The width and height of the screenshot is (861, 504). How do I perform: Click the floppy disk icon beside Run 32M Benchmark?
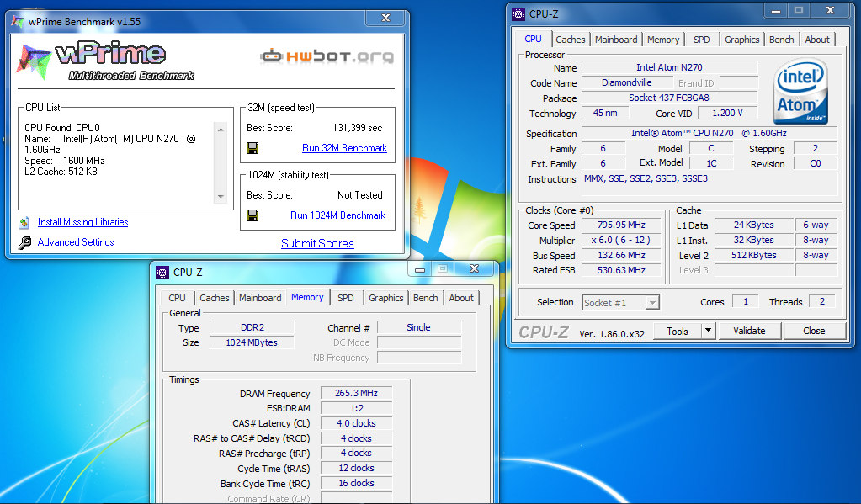[252, 148]
